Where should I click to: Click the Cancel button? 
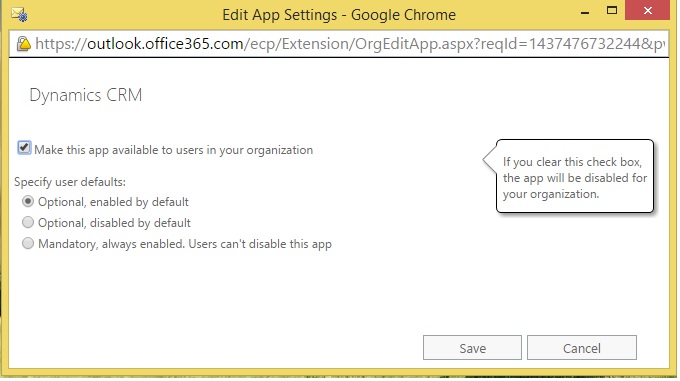pyautogui.click(x=582, y=348)
